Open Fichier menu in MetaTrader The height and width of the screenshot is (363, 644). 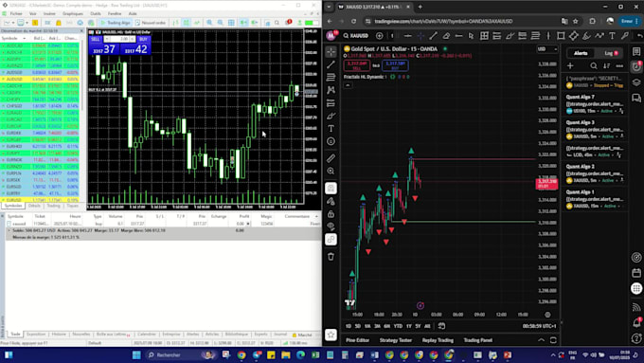16,13
